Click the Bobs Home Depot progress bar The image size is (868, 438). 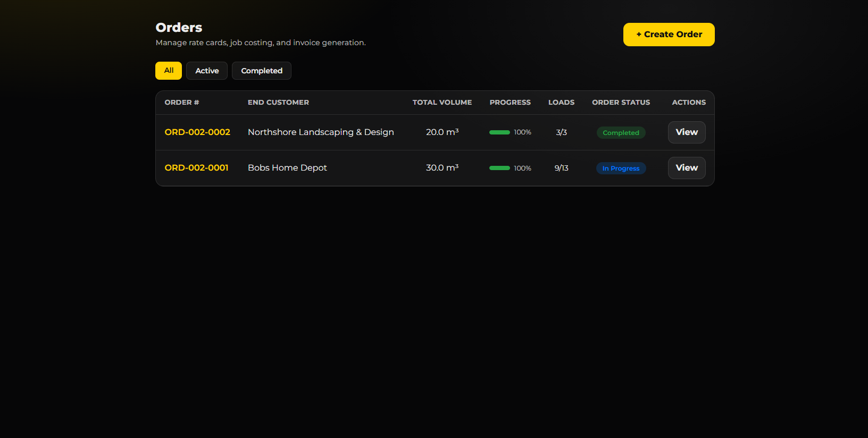click(499, 168)
